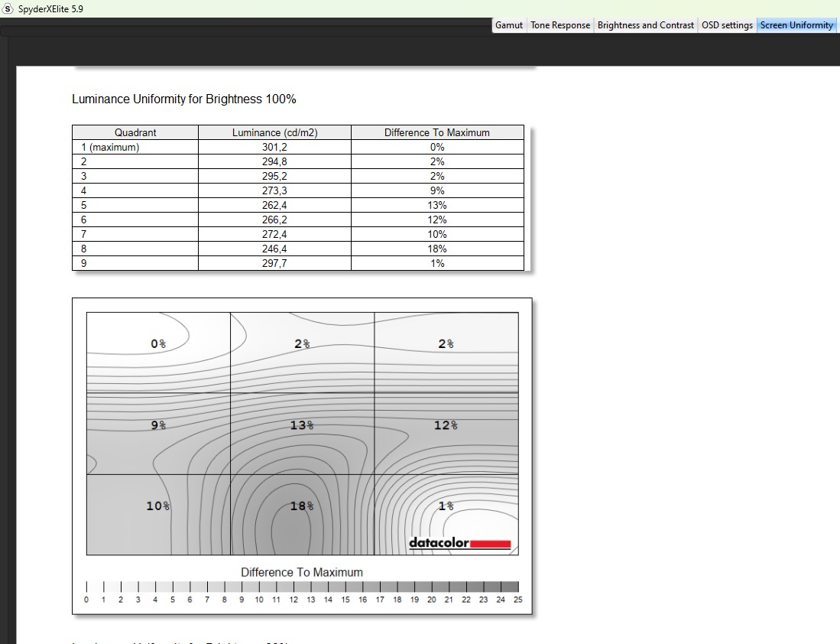Click the SpyderXElite title bar app icon

[8, 8]
